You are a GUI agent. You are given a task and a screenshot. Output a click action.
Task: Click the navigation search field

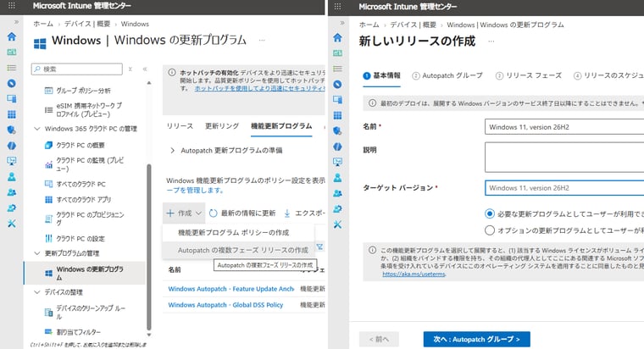coord(77,69)
